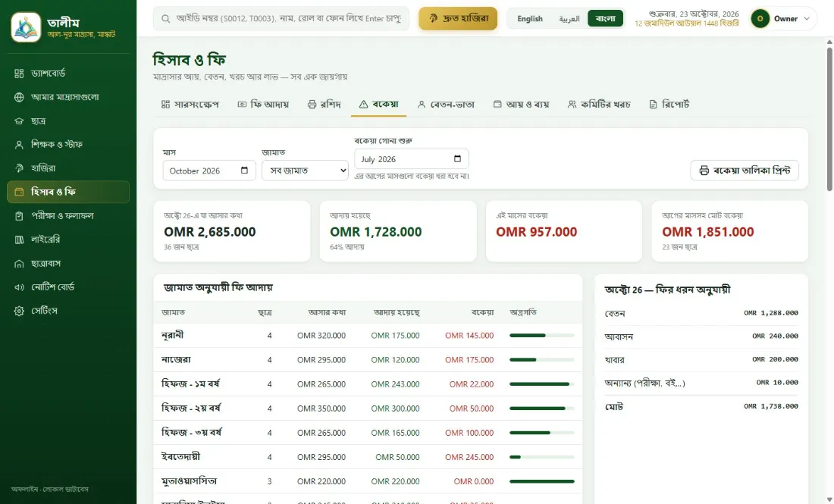The height and width of the screenshot is (504, 834).
Task: Open the Owner account menu chevron
Action: [807, 19]
